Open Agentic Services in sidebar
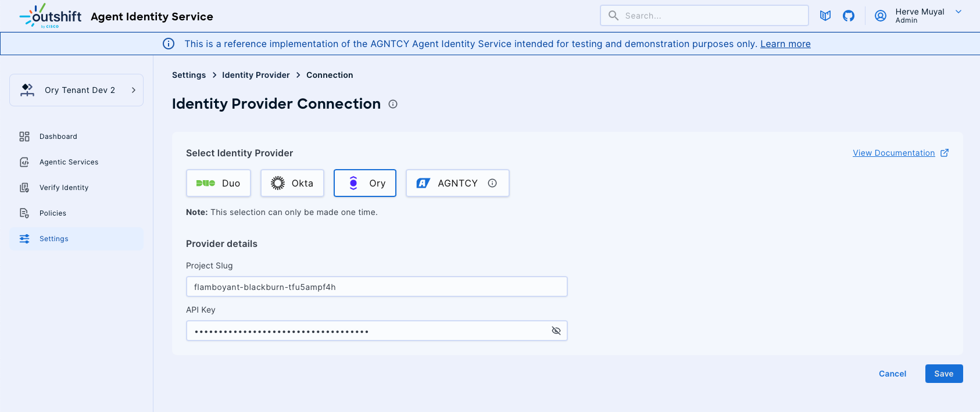The width and height of the screenshot is (980, 412). tap(76, 162)
